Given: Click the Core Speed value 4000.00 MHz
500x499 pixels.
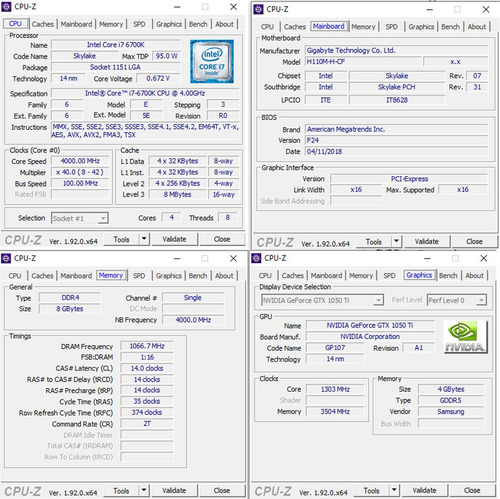Looking at the screenshot, I should click(x=80, y=161).
